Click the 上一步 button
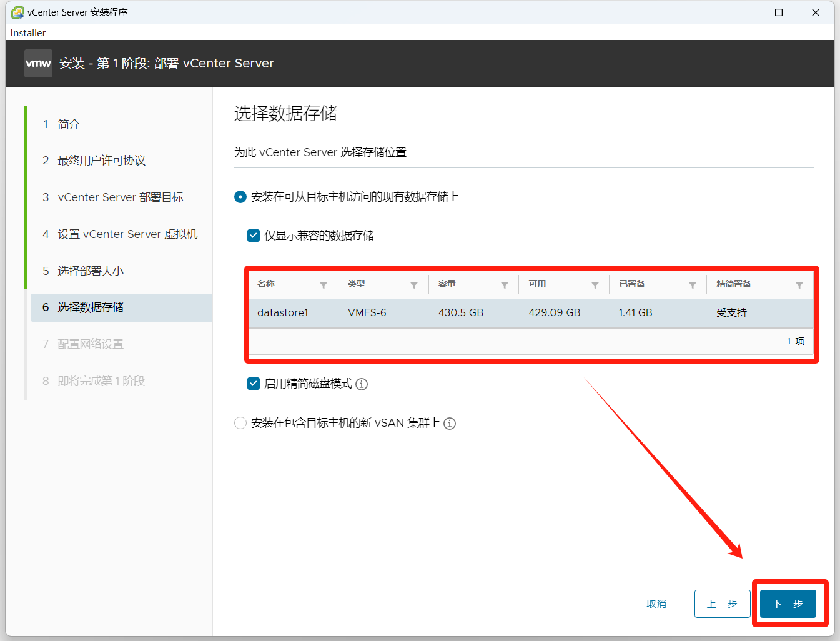The image size is (840, 641). click(722, 604)
